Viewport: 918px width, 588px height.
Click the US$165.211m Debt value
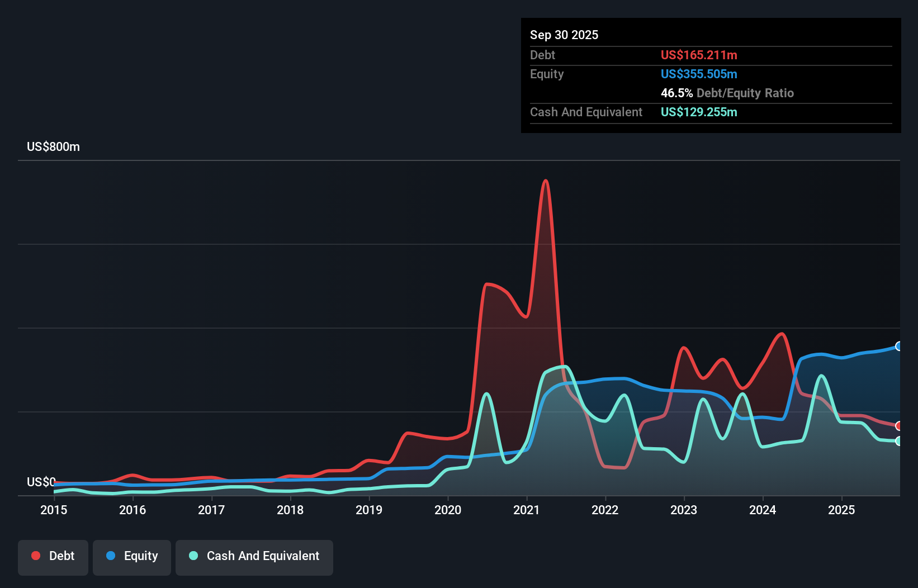click(x=699, y=55)
